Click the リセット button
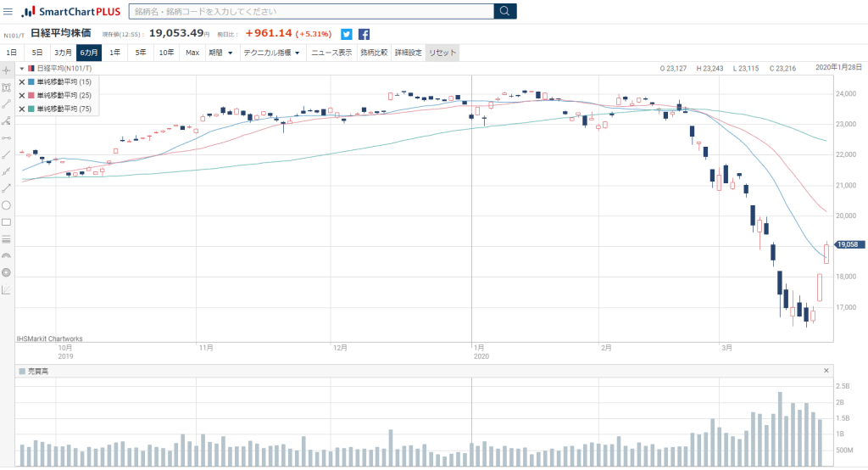The width and height of the screenshot is (868, 470). click(442, 53)
